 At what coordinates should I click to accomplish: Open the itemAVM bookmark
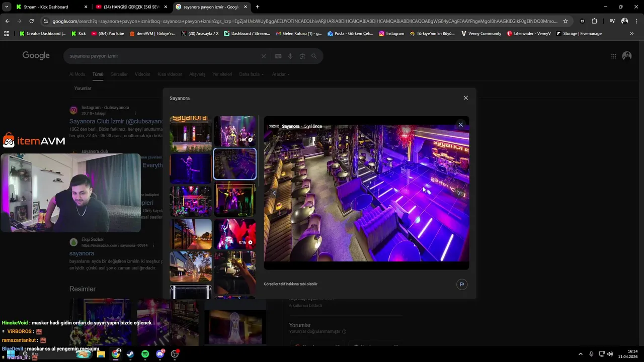(152, 34)
